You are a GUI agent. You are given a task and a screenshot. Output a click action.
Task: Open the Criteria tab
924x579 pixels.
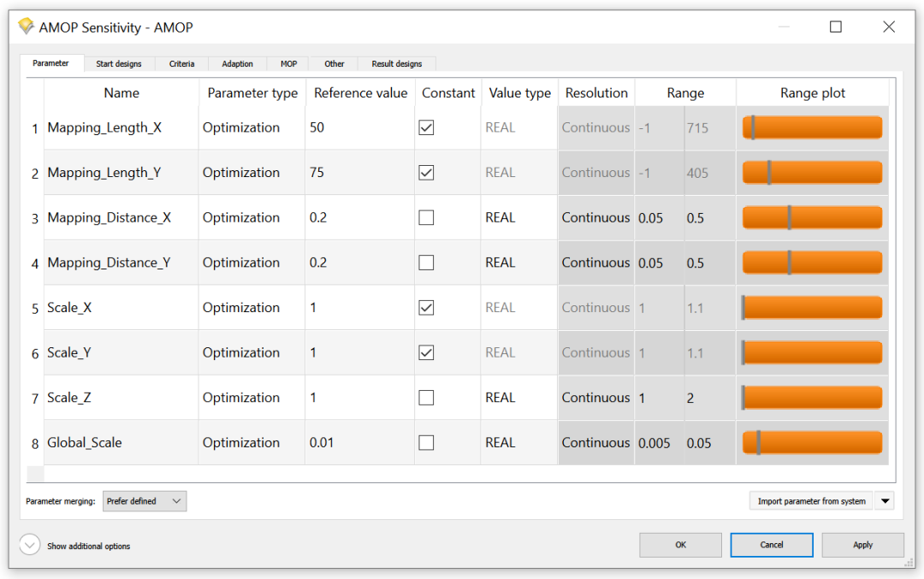pos(181,63)
